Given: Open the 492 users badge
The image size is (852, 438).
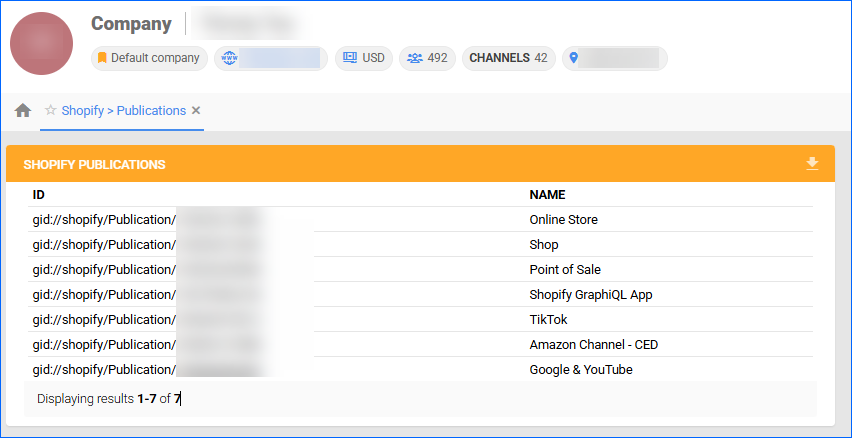Looking at the screenshot, I should point(427,58).
